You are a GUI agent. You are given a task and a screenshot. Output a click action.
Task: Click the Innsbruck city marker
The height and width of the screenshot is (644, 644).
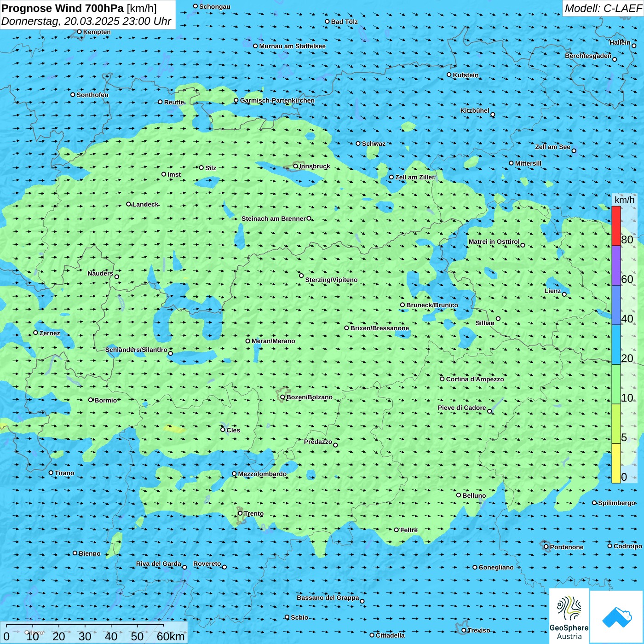click(x=296, y=166)
